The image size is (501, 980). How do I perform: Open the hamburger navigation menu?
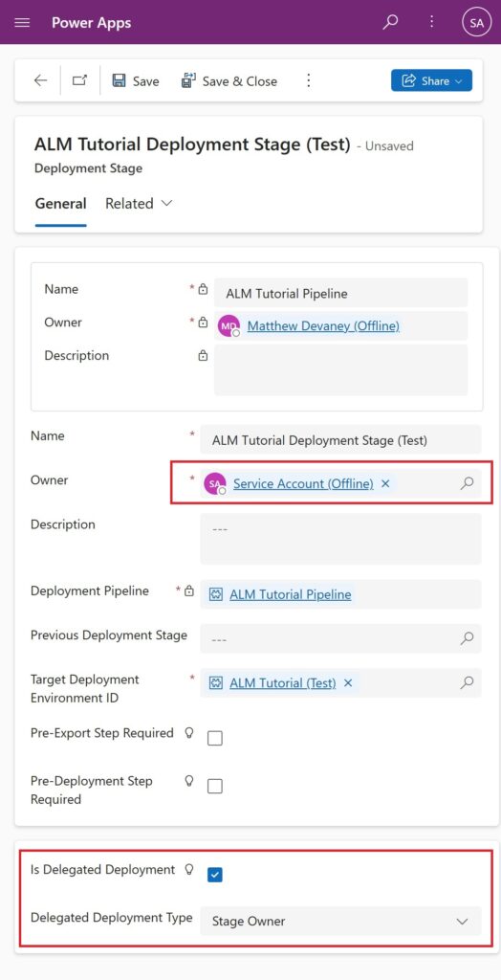[x=22, y=23]
